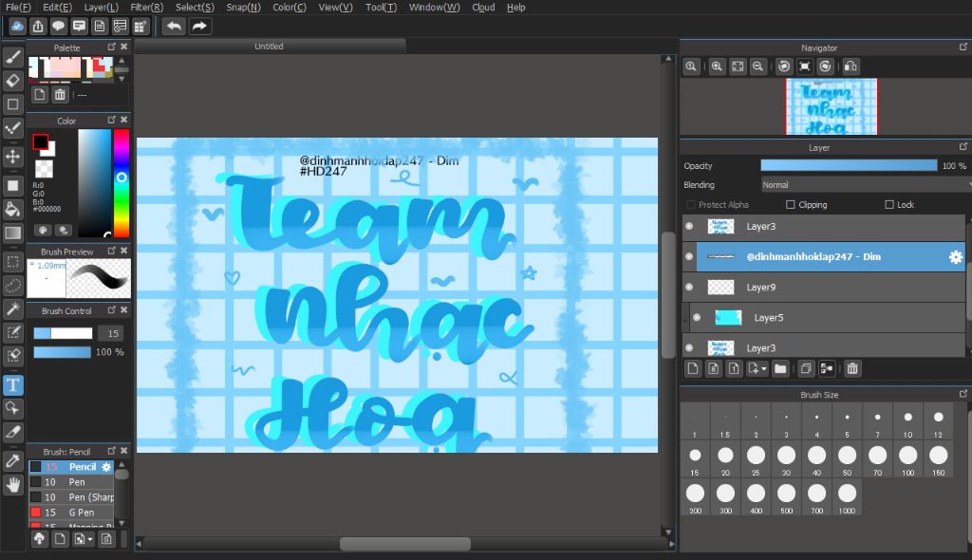Add a new 1-bit layer

pyautogui.click(x=734, y=368)
